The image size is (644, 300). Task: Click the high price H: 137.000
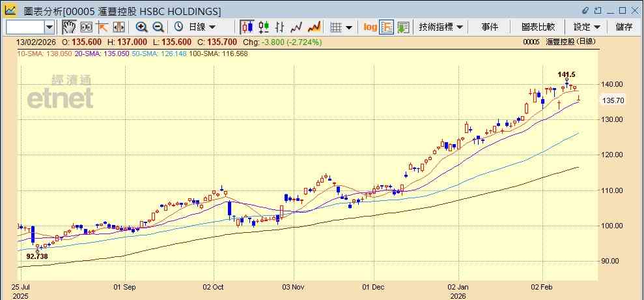[x=128, y=42]
